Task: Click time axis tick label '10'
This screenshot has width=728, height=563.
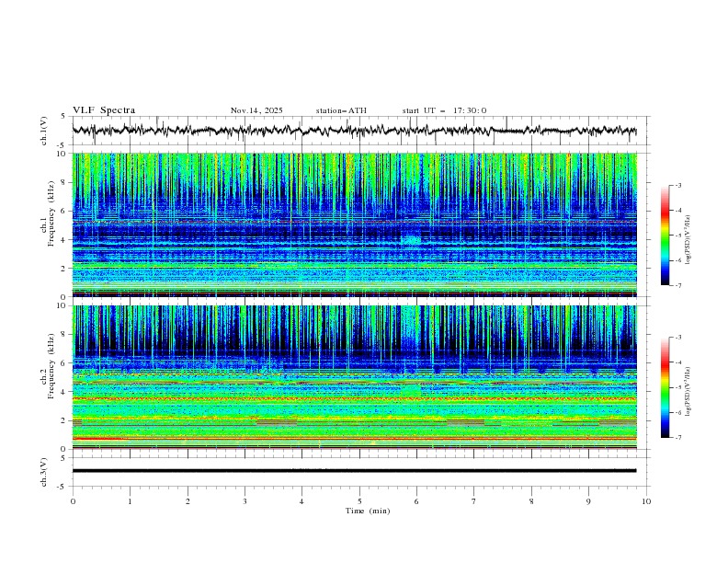Action: click(646, 501)
